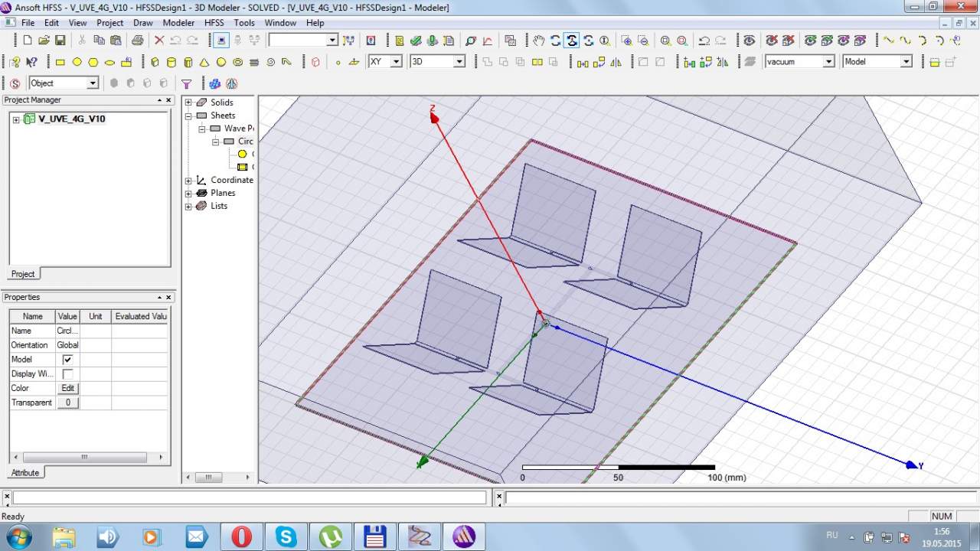Image resolution: width=980 pixels, height=551 pixels.
Task: Click the Print icon in the toolbar
Action: tap(138, 41)
